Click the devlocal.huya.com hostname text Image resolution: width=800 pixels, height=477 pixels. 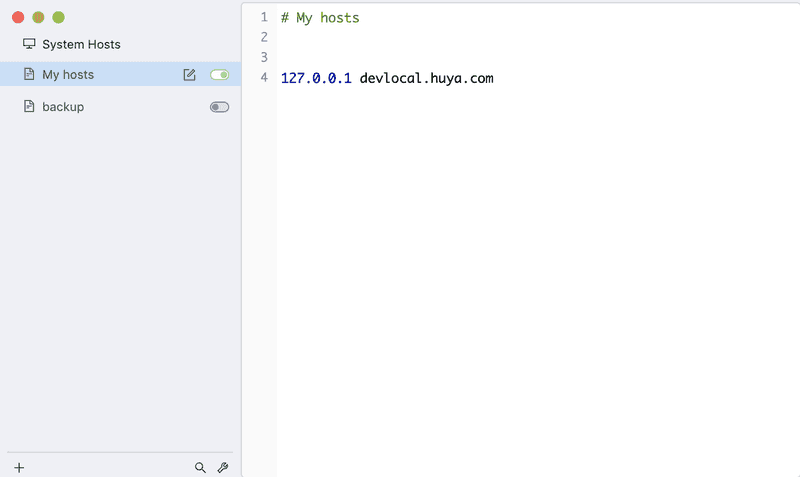coord(426,78)
